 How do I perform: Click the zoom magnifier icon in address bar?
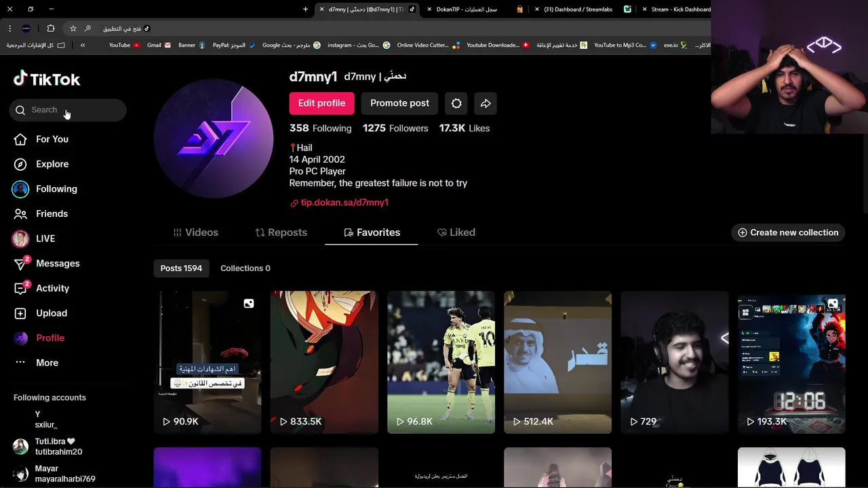87,28
